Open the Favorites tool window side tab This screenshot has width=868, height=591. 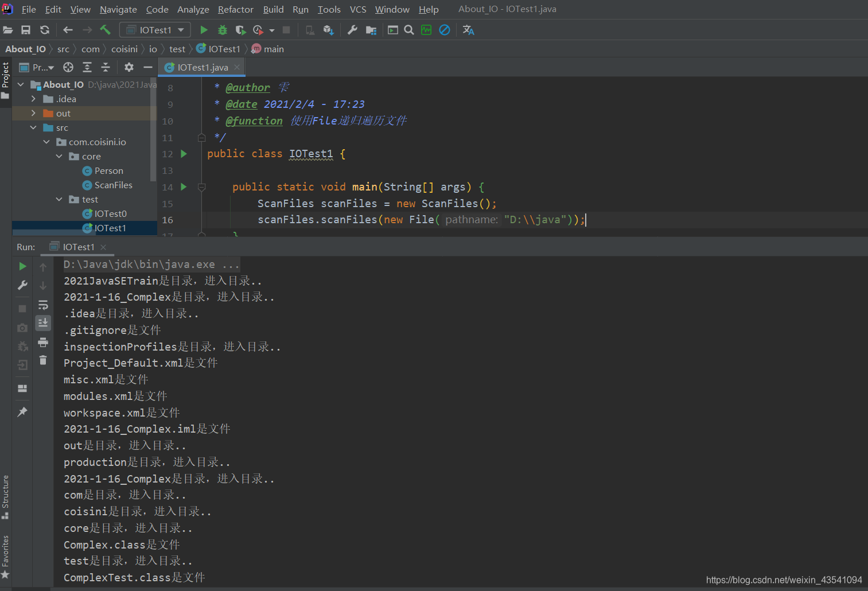pyautogui.click(x=6, y=557)
